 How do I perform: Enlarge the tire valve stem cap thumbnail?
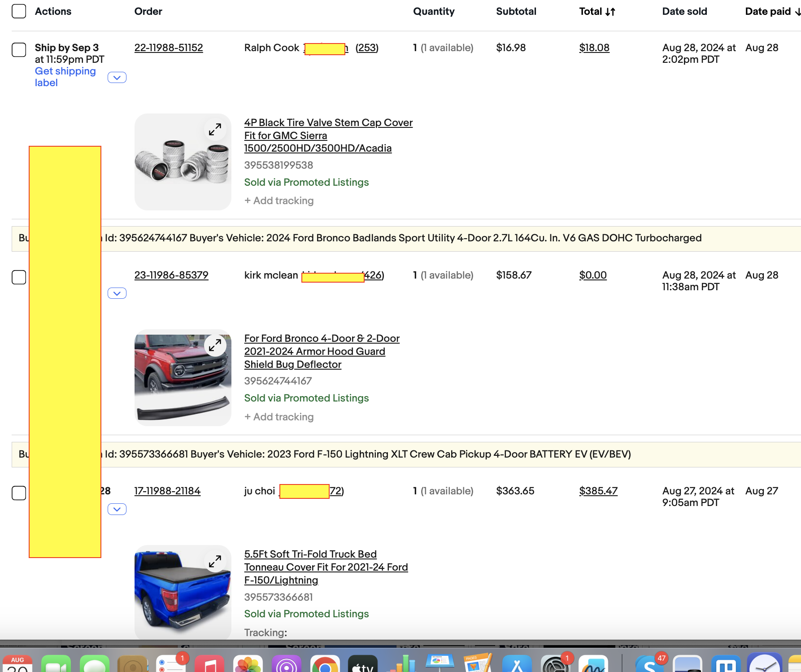pyautogui.click(x=215, y=129)
